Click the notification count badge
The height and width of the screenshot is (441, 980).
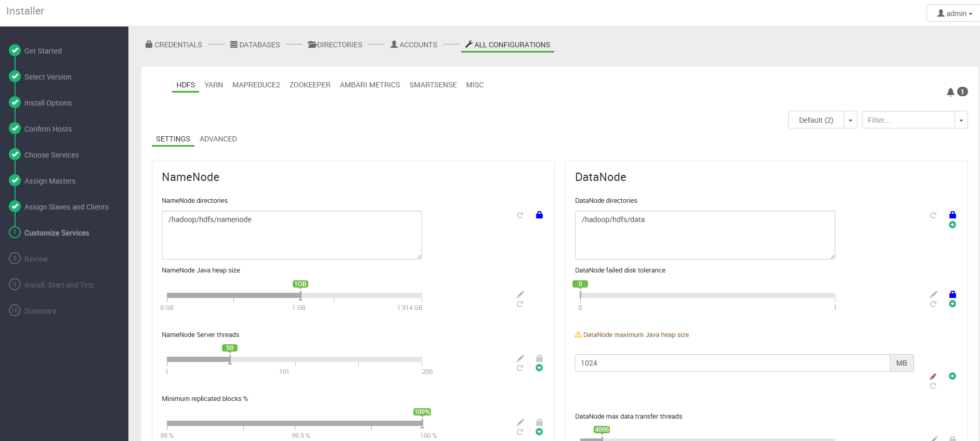coord(962,92)
